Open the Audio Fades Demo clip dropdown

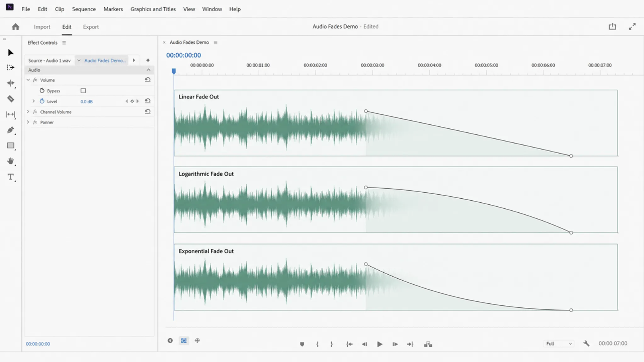(79, 60)
